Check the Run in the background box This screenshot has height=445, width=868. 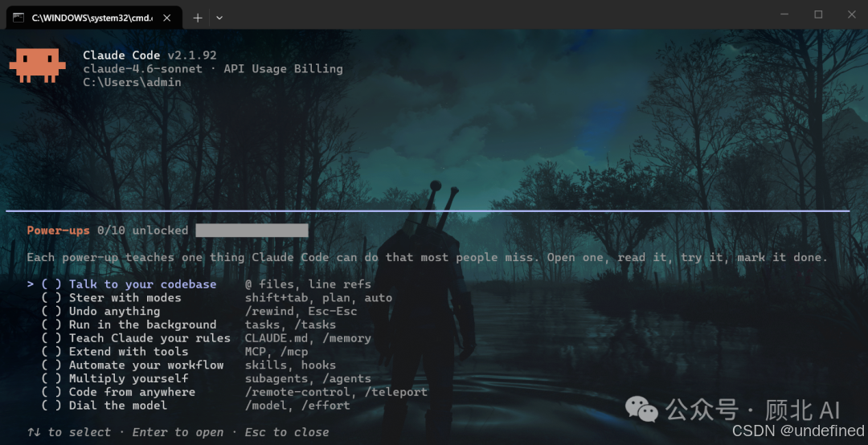point(51,325)
